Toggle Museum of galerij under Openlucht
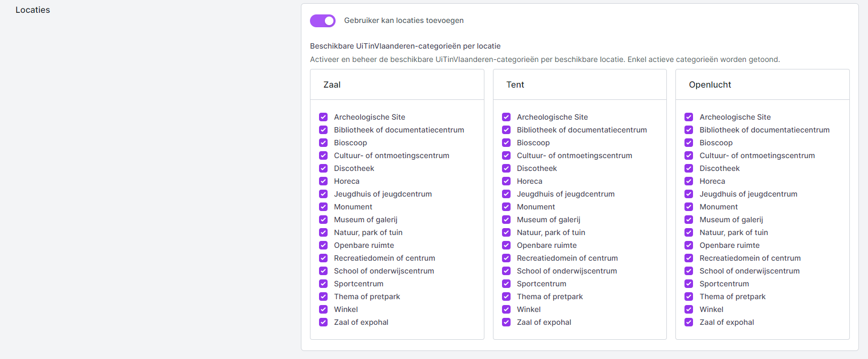The height and width of the screenshot is (359, 868). pos(689,220)
